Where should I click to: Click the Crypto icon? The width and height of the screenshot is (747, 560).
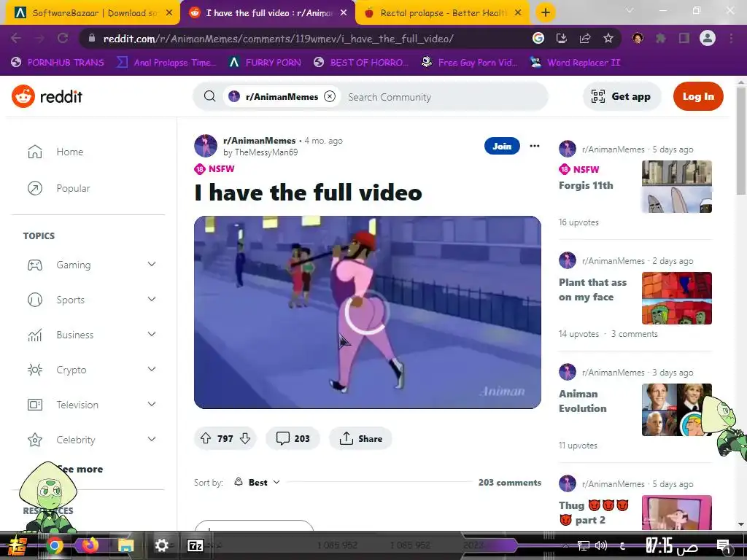click(35, 370)
